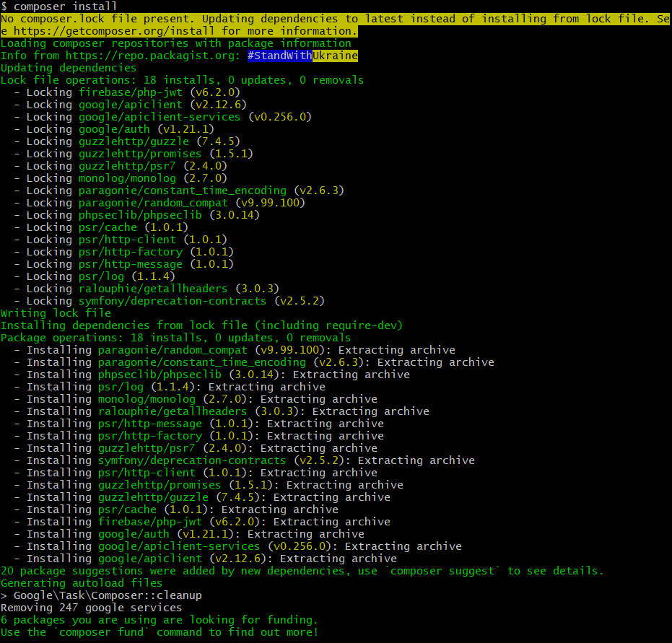This screenshot has width=672, height=643.
Task: Click the https://getcomposer.org/install URL in warning
Action: 113,31
